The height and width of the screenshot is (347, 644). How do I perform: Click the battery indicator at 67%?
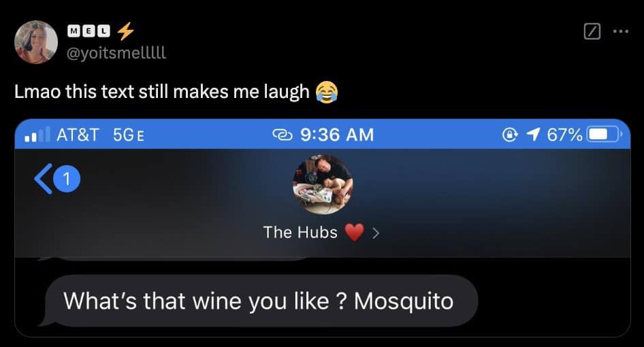[x=604, y=135]
